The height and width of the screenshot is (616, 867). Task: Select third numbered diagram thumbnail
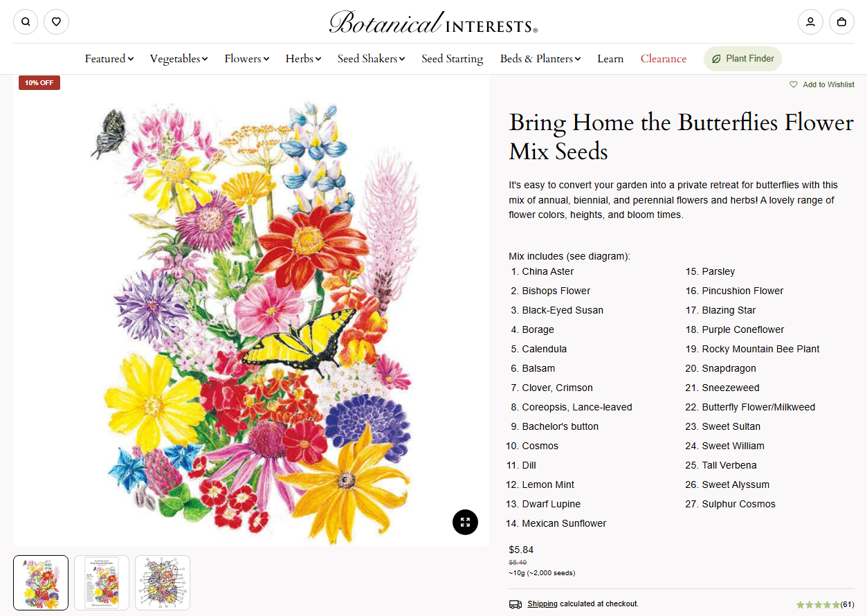(163, 583)
